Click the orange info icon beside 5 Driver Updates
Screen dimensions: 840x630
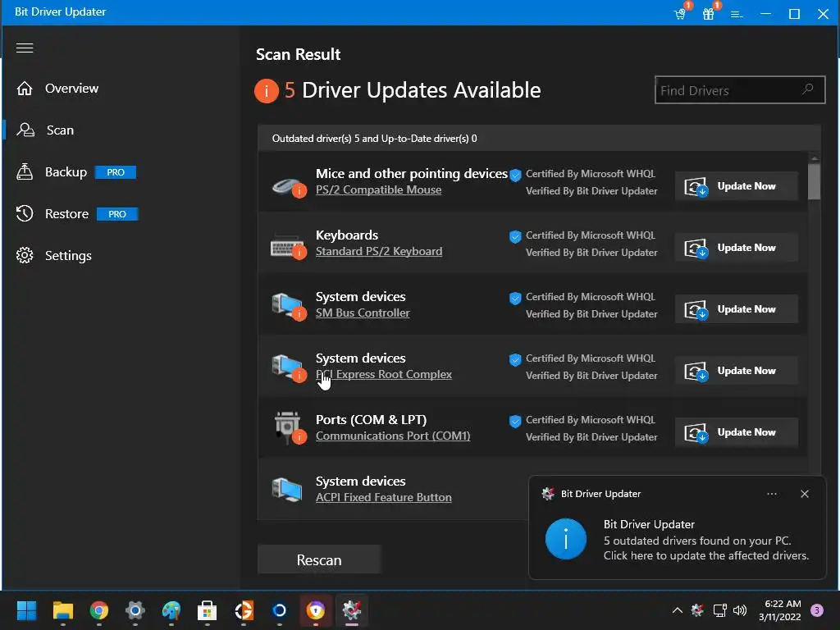tap(267, 90)
